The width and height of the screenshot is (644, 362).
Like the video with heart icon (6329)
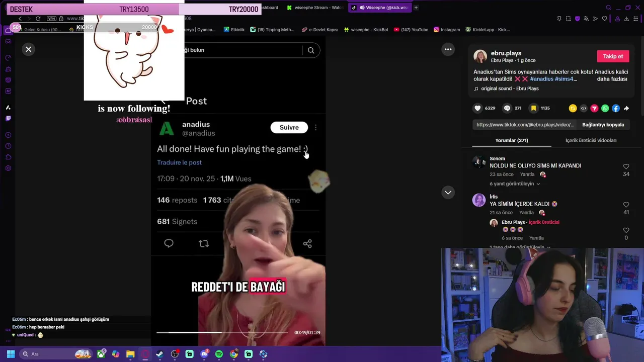point(477,108)
